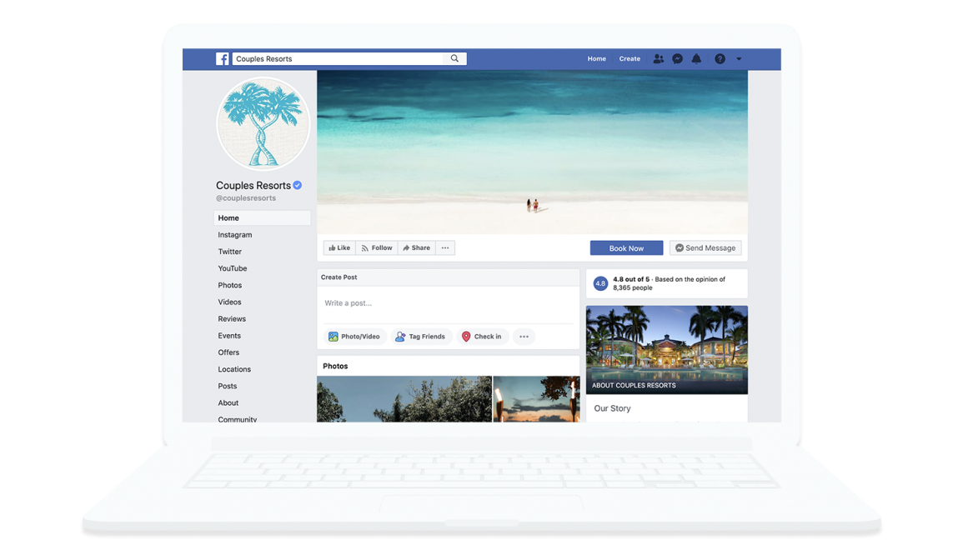The height and width of the screenshot is (560, 963).
Task: Open Create in the top bar
Action: point(629,59)
